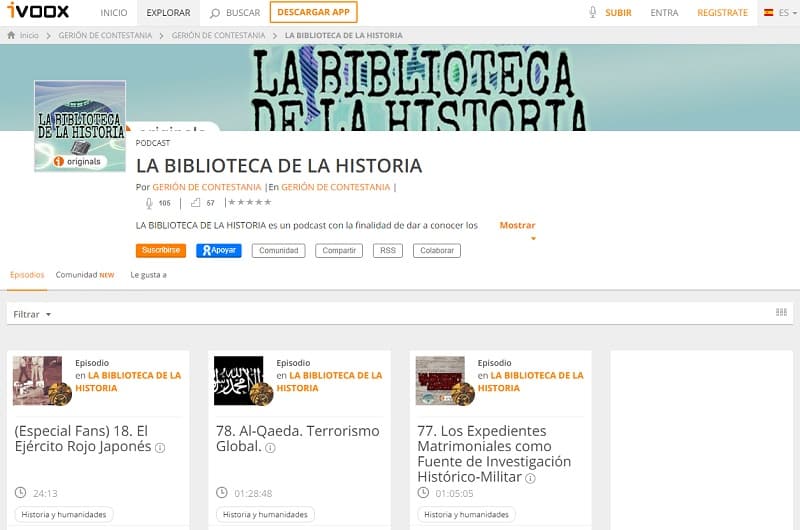
Task: Click the podcast title heading
Action: coord(279,166)
